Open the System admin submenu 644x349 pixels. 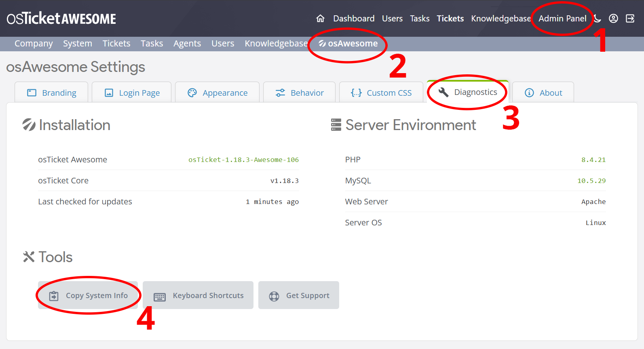tap(78, 44)
